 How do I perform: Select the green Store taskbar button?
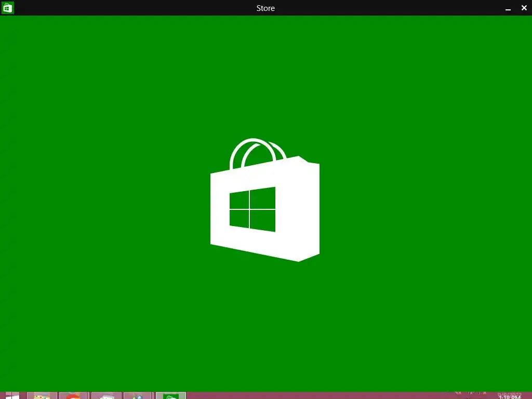[171, 395]
